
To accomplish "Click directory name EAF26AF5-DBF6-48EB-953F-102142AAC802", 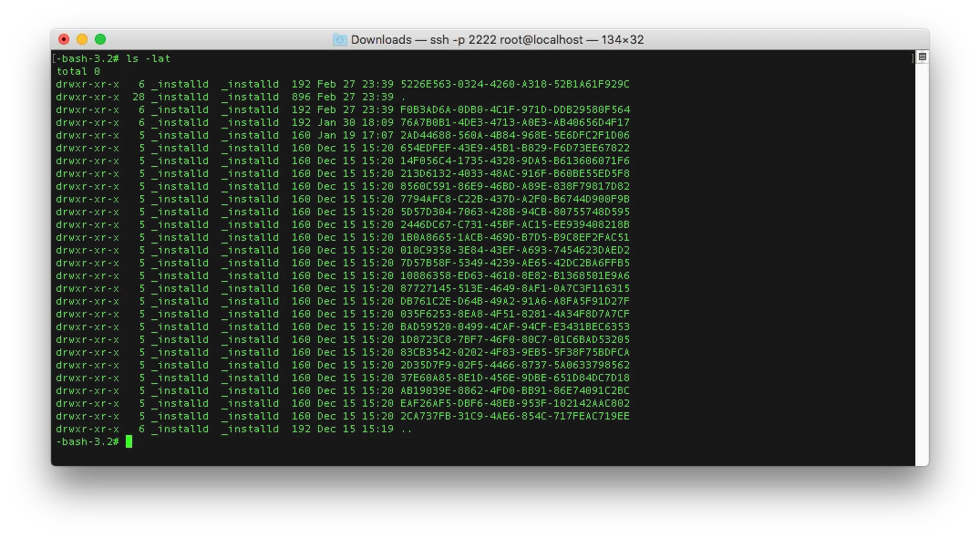I will click(x=515, y=403).
